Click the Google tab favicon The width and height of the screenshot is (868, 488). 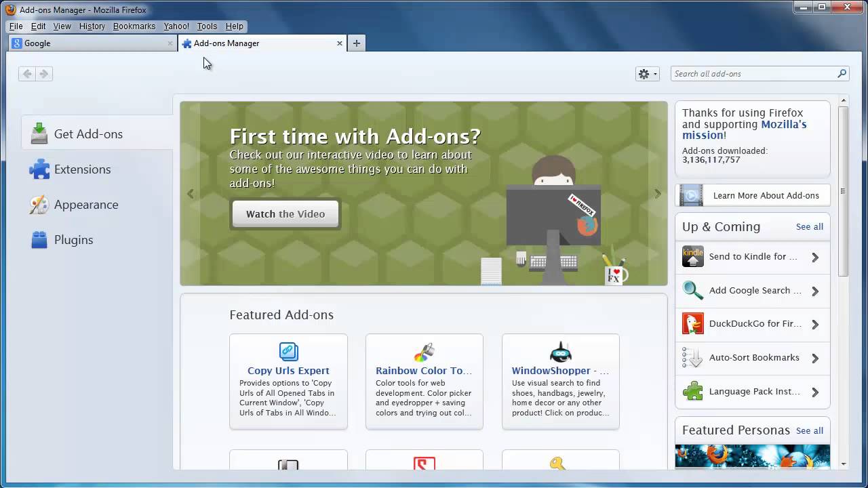(17, 43)
